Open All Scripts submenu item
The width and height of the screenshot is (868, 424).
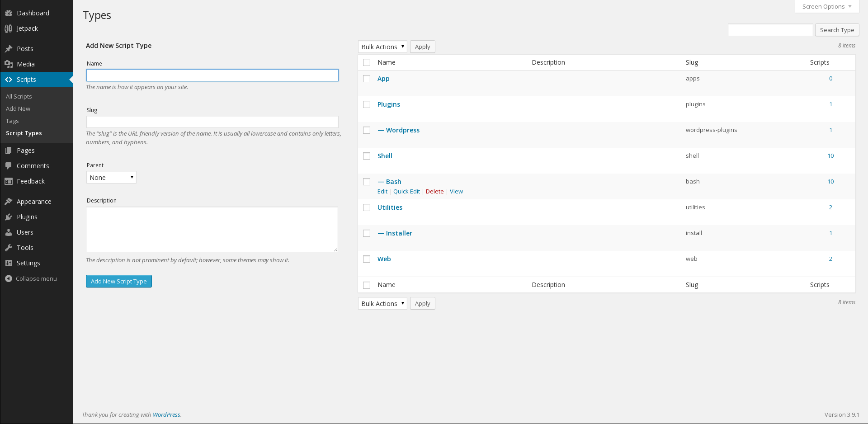pyautogui.click(x=19, y=97)
